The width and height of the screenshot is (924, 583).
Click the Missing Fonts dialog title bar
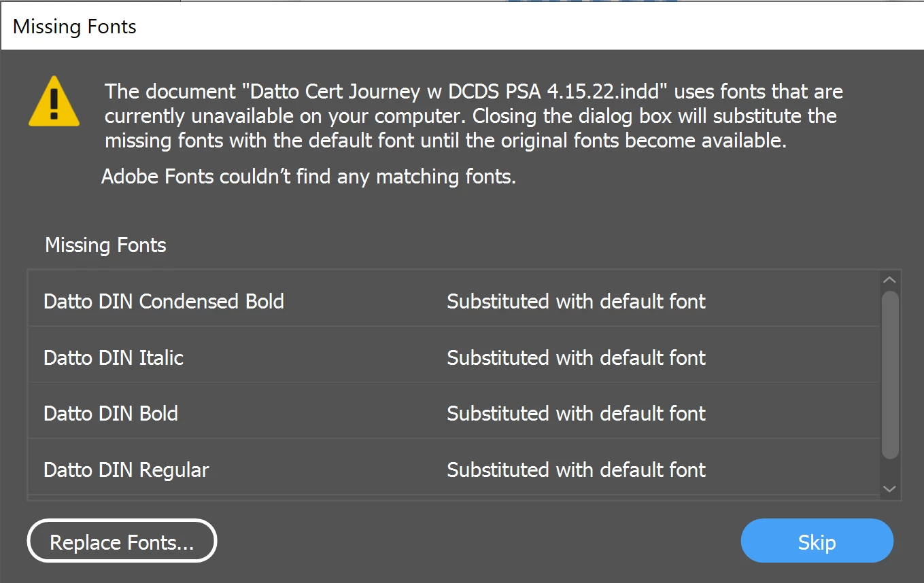[x=462, y=26]
